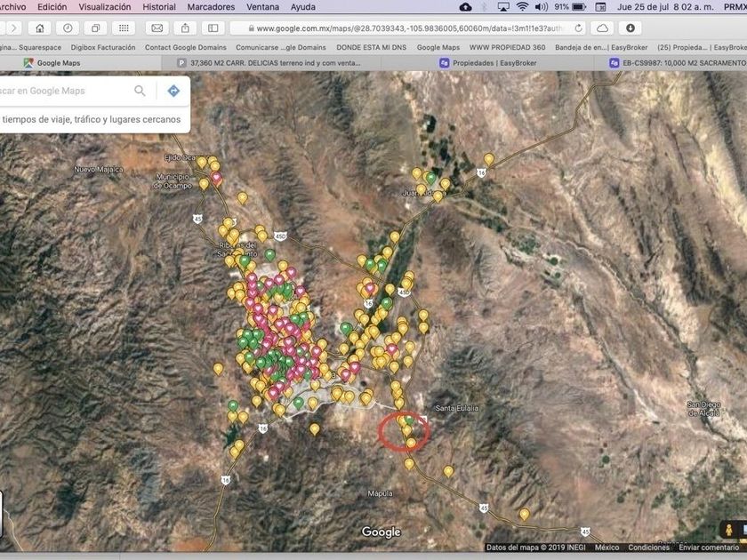Open the mail envelope toolbar icon
This screenshot has height=560, width=747.
tap(157, 28)
